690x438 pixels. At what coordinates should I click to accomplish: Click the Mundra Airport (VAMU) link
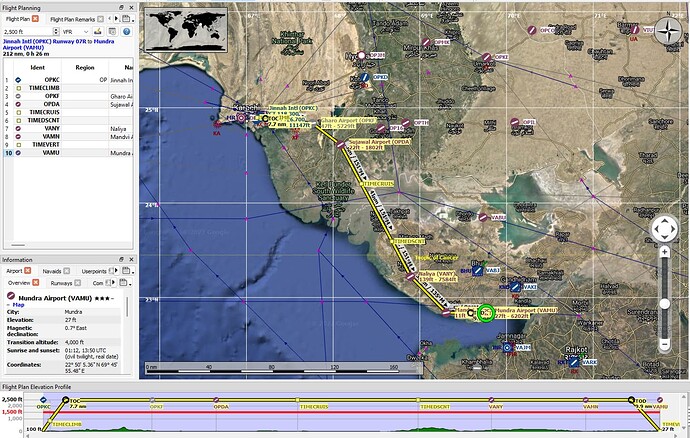(58, 44)
